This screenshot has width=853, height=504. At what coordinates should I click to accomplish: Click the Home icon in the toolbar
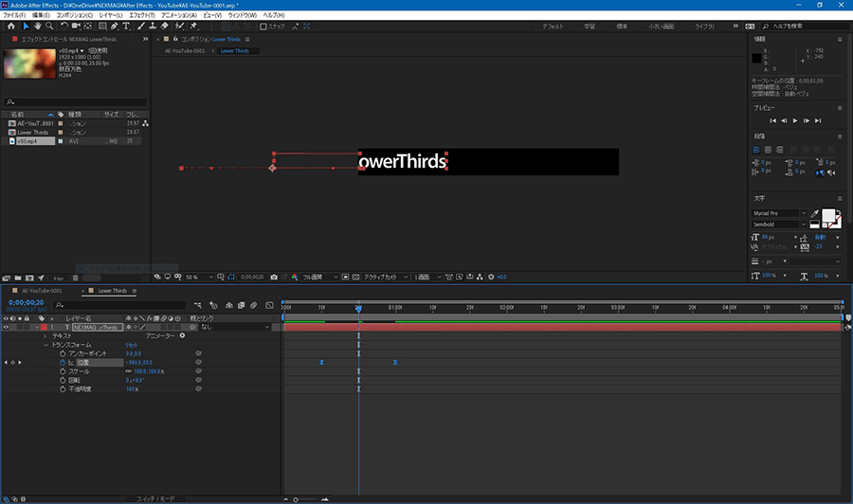pyautogui.click(x=11, y=26)
